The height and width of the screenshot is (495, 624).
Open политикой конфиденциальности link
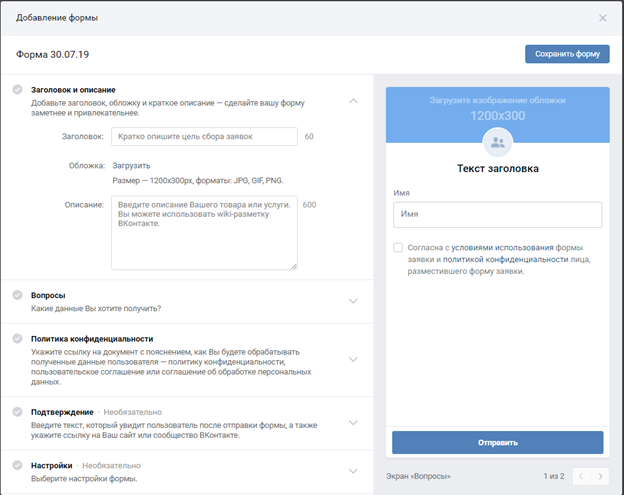tap(505, 259)
